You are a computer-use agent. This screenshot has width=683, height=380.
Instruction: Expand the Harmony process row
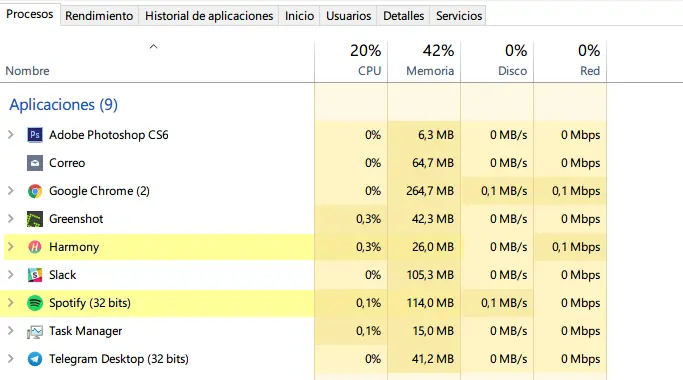pyautogui.click(x=11, y=247)
